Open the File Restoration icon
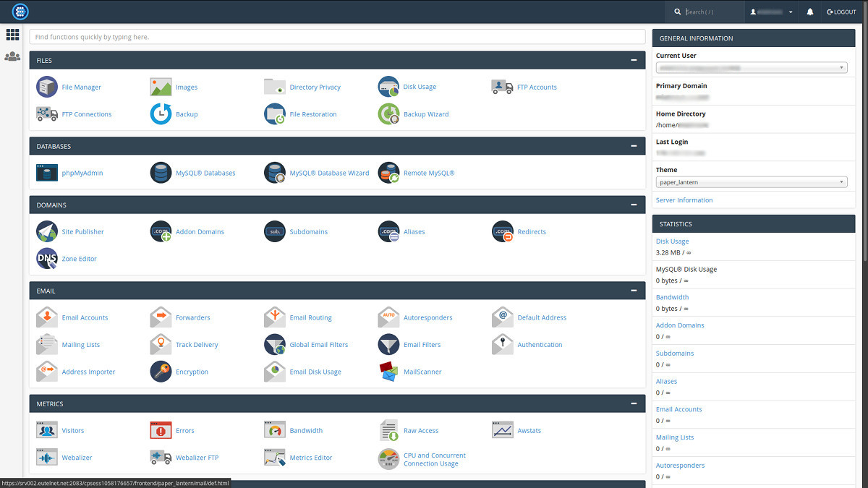The height and width of the screenshot is (488, 868). point(275,114)
